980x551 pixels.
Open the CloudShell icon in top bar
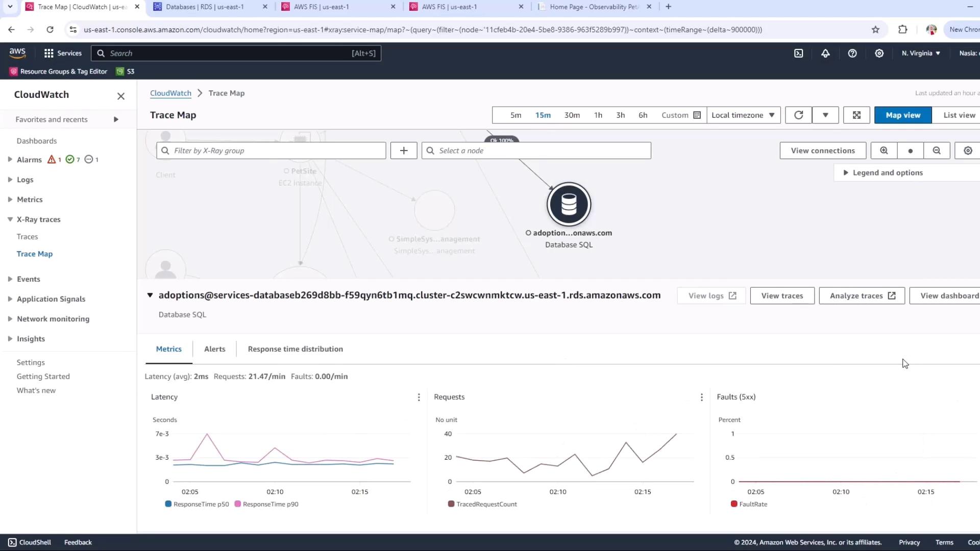[799, 53]
